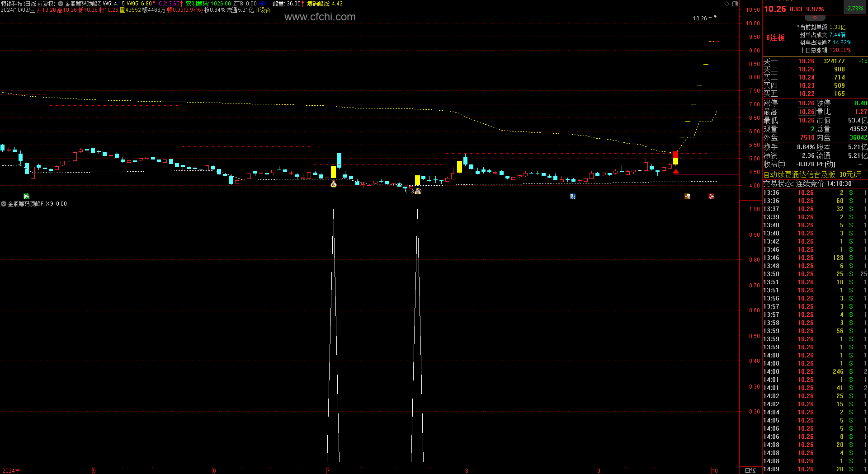Click the 筹码峰线 4.42 indicator value
Viewport: 868px width, 474px height.
325,4
